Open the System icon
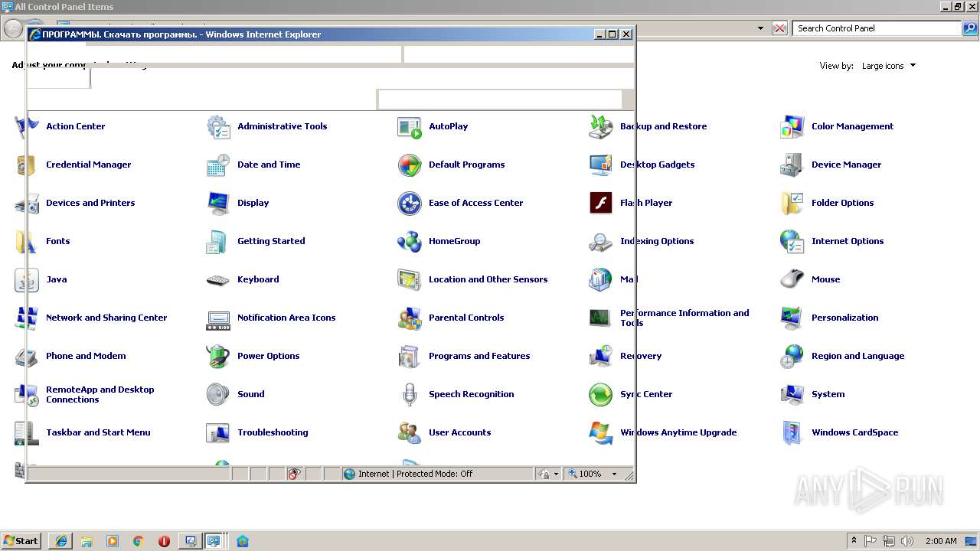Image resolution: width=980 pixels, height=551 pixels. point(792,394)
